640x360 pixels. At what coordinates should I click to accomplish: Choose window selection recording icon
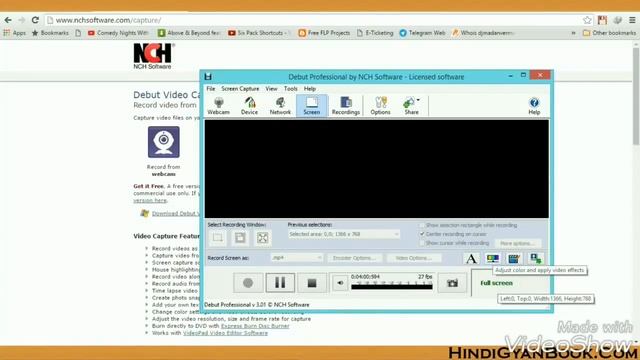point(240,238)
